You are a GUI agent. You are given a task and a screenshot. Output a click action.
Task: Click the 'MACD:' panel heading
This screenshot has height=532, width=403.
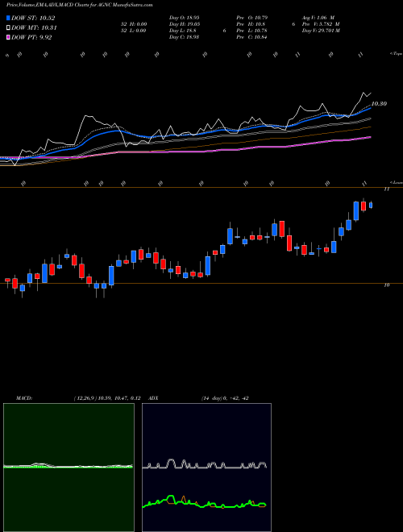click(x=23, y=398)
